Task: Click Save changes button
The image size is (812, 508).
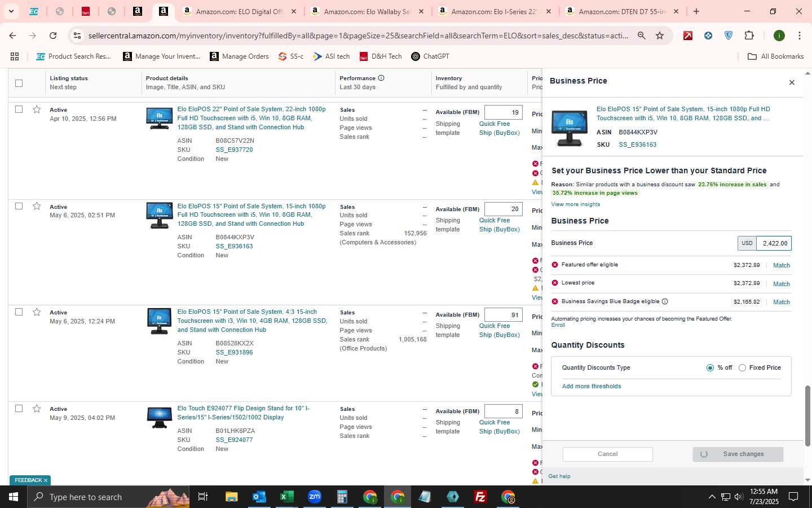Action: click(x=738, y=454)
